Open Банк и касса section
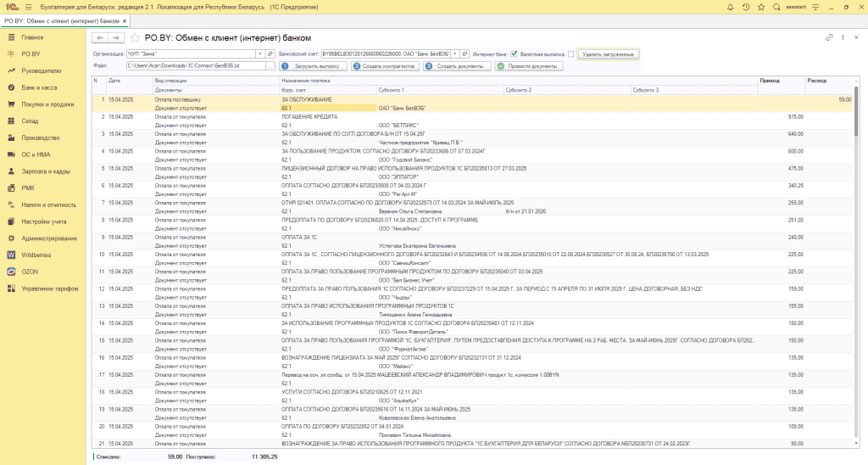The width and height of the screenshot is (868, 465). 39,87
